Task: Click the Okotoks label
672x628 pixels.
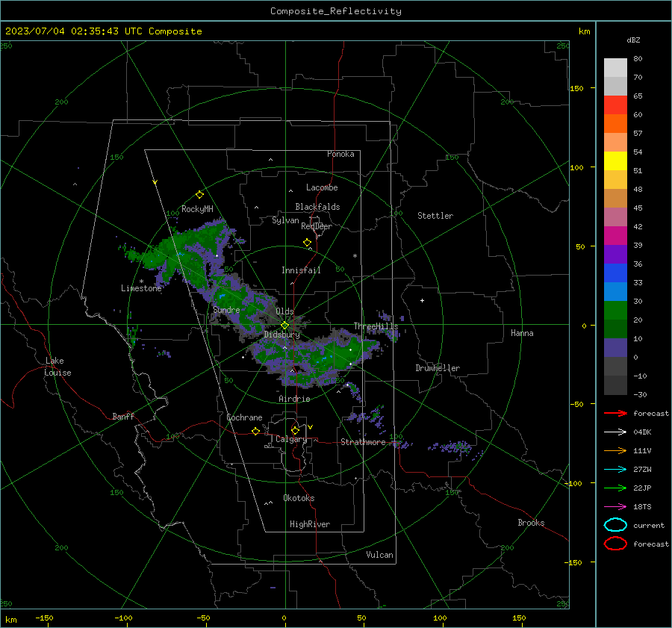Action: click(299, 498)
